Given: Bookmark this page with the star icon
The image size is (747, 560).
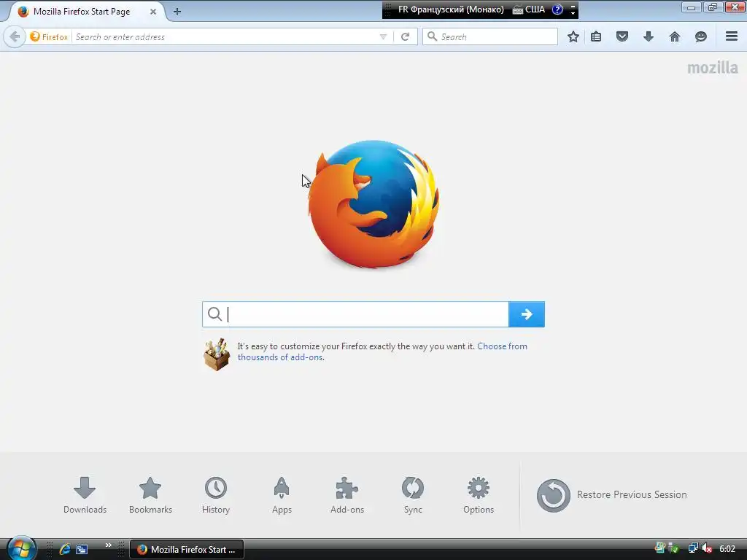Looking at the screenshot, I should pyautogui.click(x=573, y=36).
